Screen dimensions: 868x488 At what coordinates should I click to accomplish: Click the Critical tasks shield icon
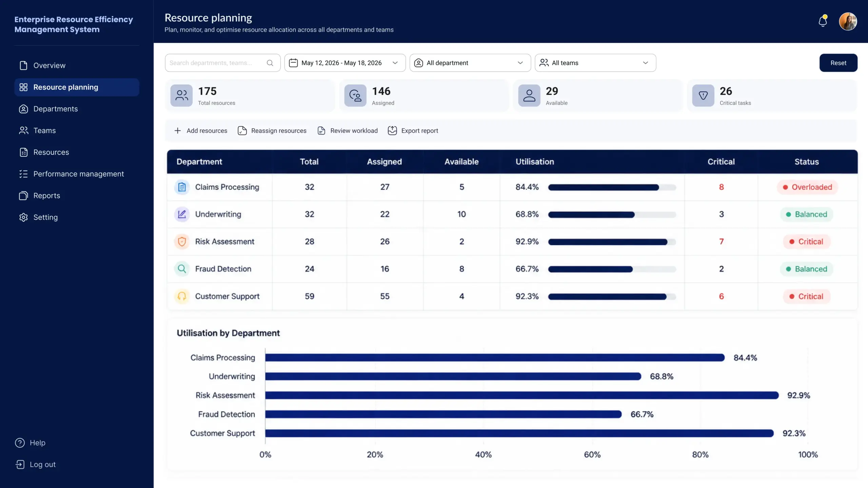point(703,96)
